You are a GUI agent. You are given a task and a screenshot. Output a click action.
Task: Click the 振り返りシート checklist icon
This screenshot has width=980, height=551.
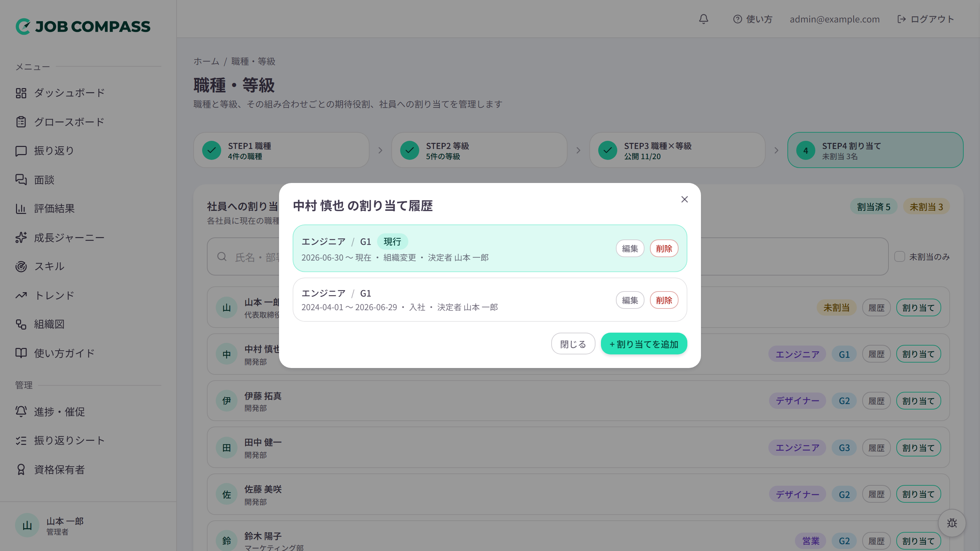tap(21, 440)
